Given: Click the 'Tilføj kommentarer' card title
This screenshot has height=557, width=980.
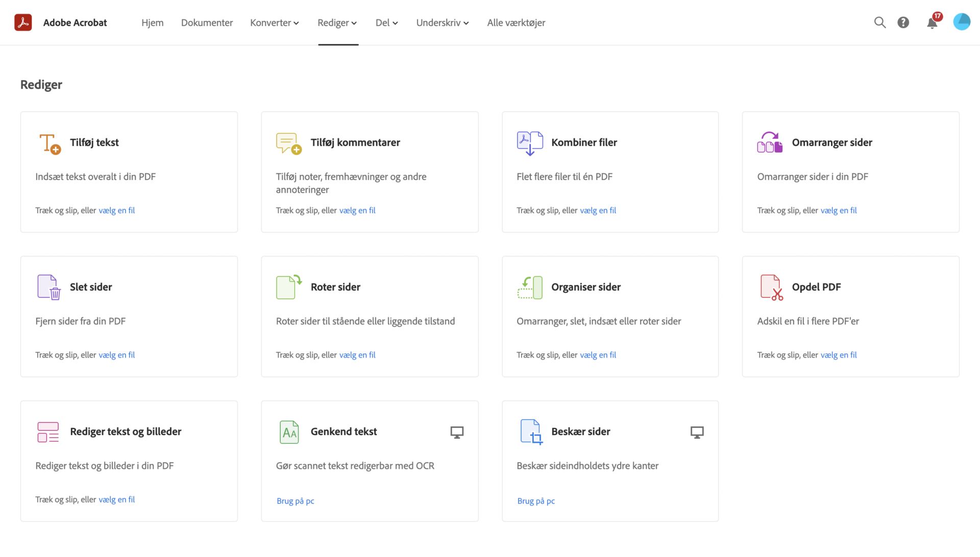Looking at the screenshot, I should 355,142.
